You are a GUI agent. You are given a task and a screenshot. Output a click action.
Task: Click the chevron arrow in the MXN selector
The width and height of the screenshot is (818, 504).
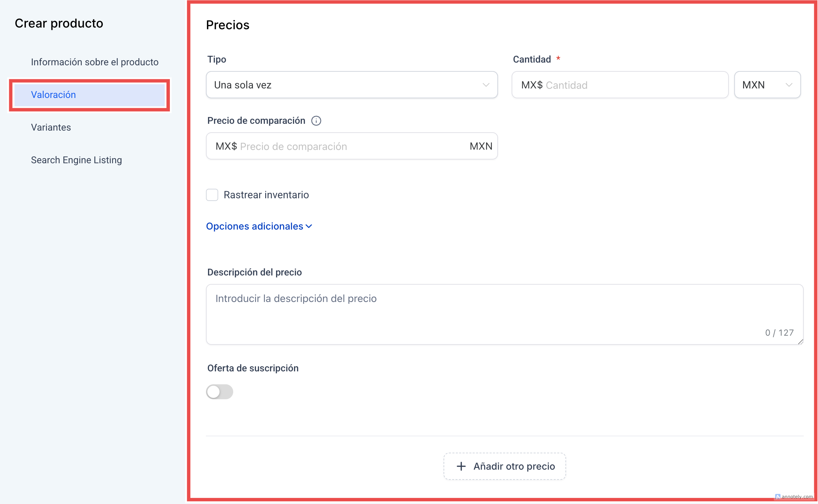789,85
